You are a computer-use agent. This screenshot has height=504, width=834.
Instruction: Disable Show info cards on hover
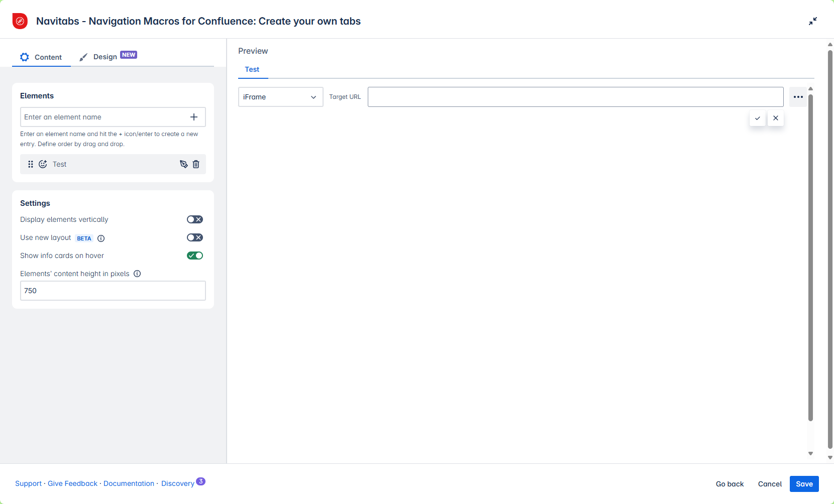(195, 256)
